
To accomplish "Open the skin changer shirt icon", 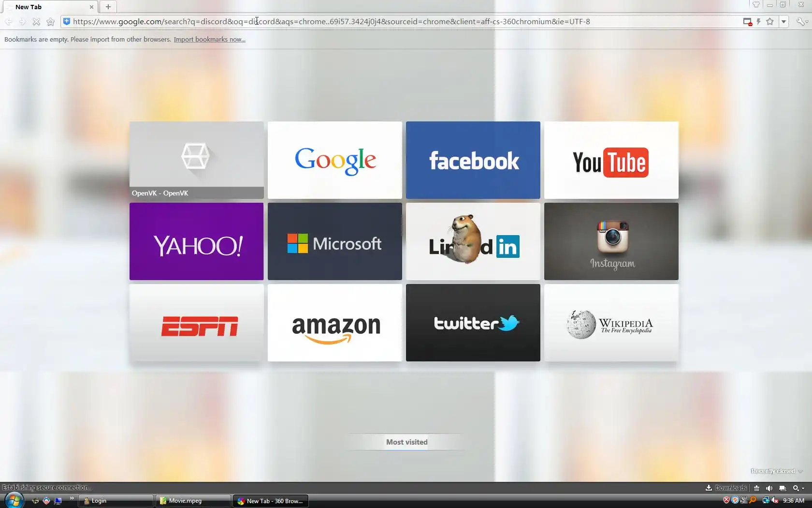I will coord(756,4).
